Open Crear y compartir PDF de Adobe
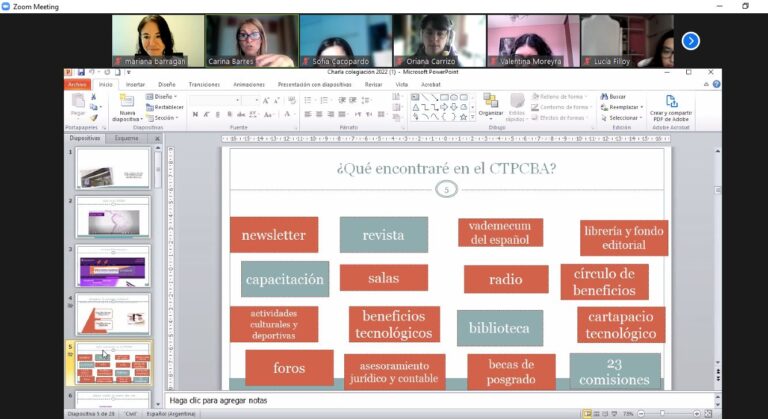Screen dimensions: 768x419 pos(671,108)
